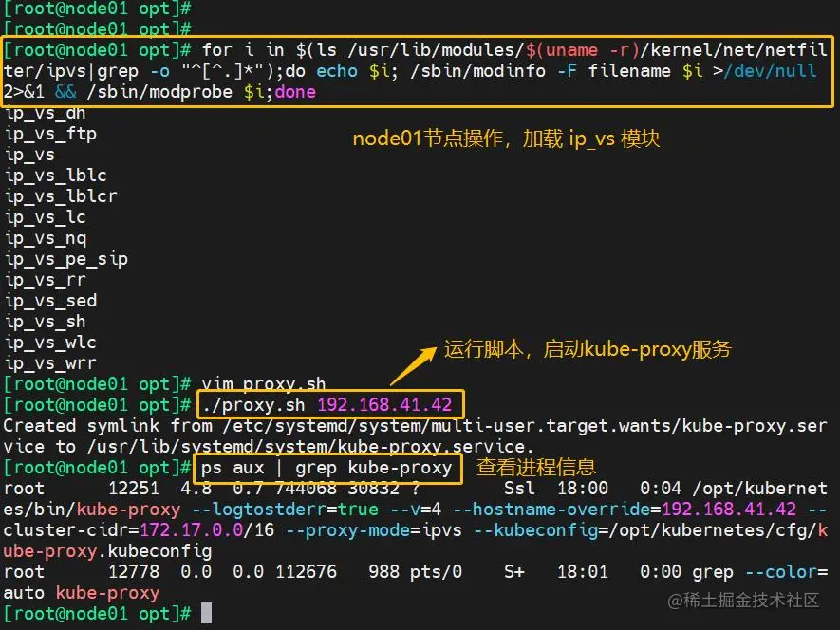Click the ps aux | grep kube-proxy command

tap(327, 468)
